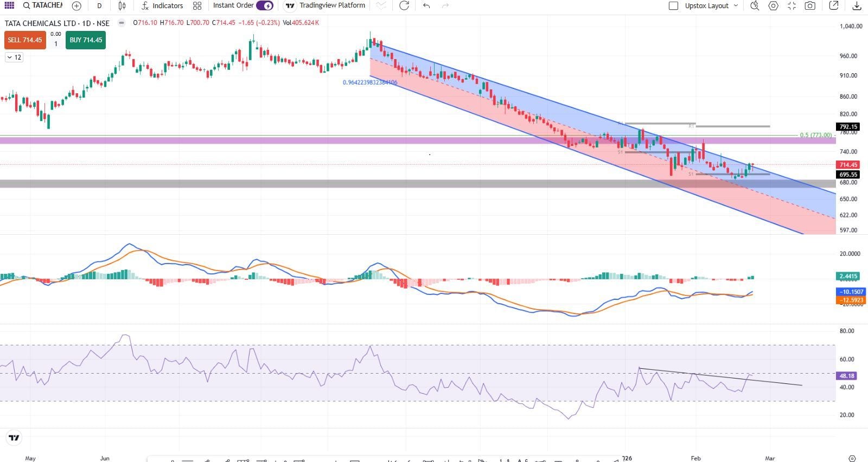Take a chart snapshot with camera

pyautogui.click(x=810, y=5)
